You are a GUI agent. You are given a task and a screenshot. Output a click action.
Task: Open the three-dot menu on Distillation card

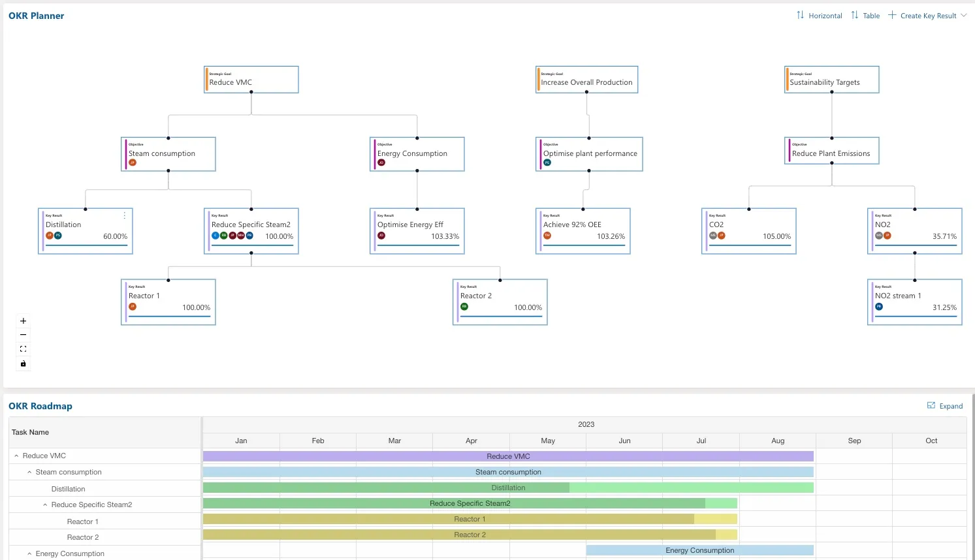coord(125,215)
